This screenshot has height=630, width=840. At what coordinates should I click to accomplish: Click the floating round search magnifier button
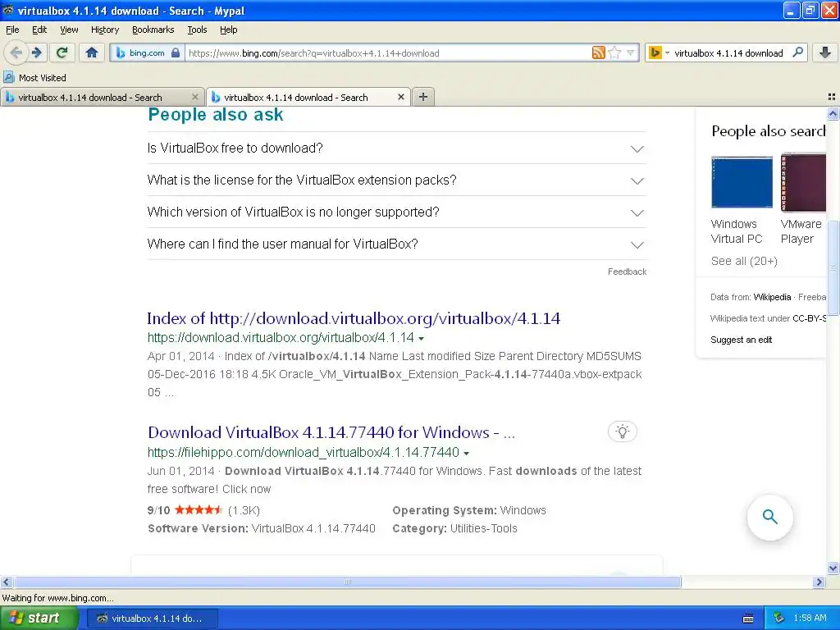point(769,517)
